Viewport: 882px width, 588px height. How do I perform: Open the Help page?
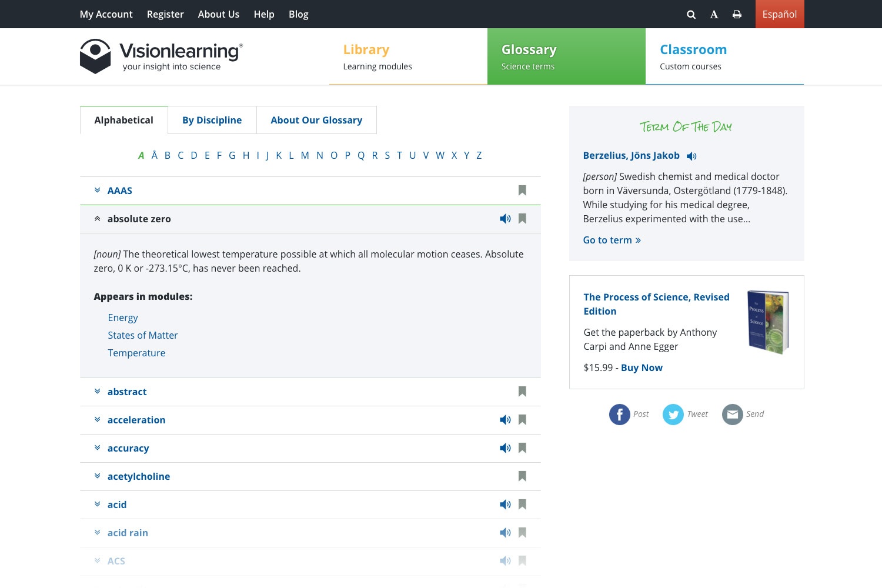264,14
